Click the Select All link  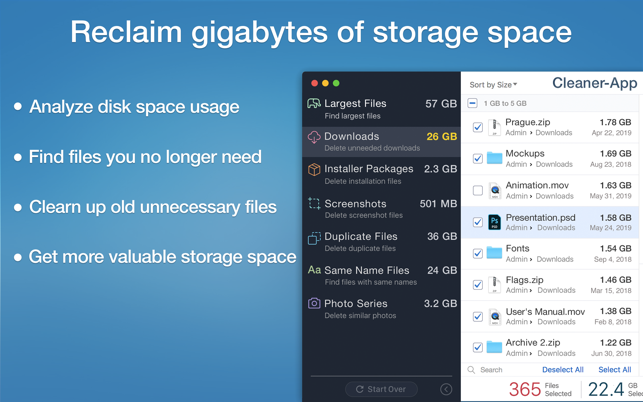tap(614, 370)
